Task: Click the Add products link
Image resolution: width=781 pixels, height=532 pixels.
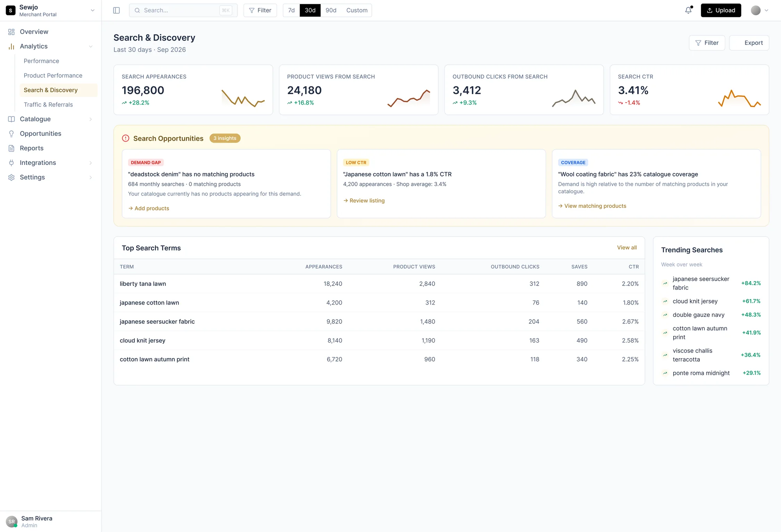Action: 149,208
